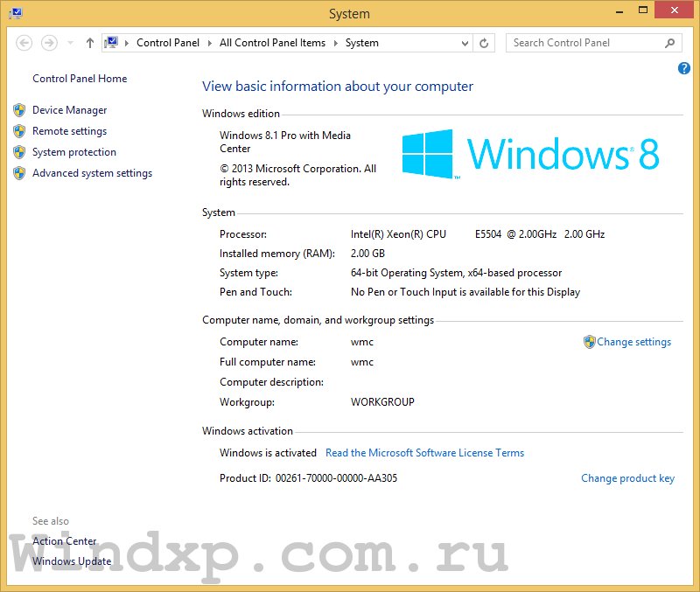Expand arrow after All Control Panel Items
Screen dimensions: 700x592
(x=336, y=43)
